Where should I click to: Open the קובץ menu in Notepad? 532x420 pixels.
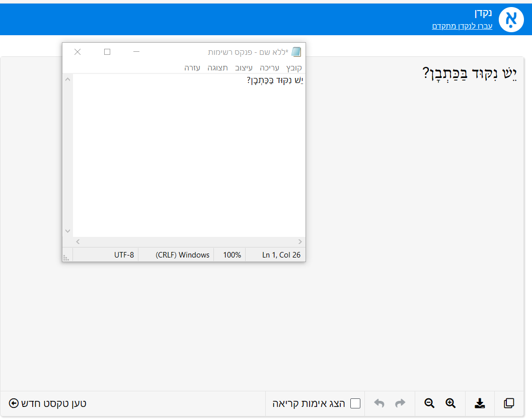coord(294,68)
